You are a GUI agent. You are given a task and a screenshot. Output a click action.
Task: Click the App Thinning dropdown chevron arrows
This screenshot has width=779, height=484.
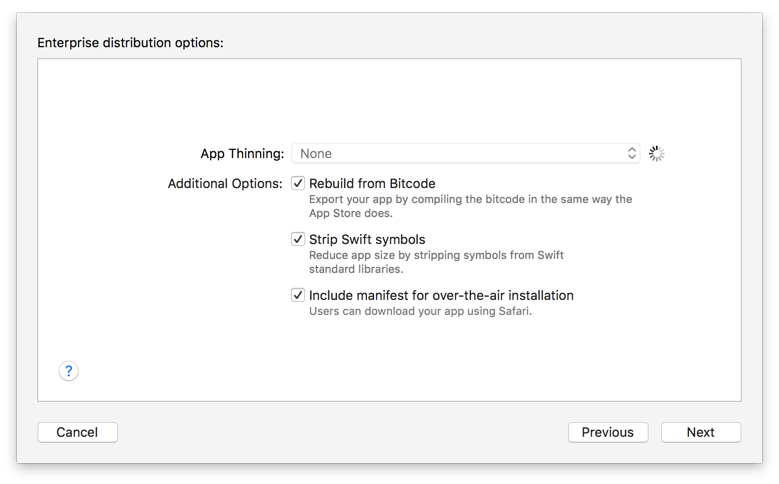(632, 153)
